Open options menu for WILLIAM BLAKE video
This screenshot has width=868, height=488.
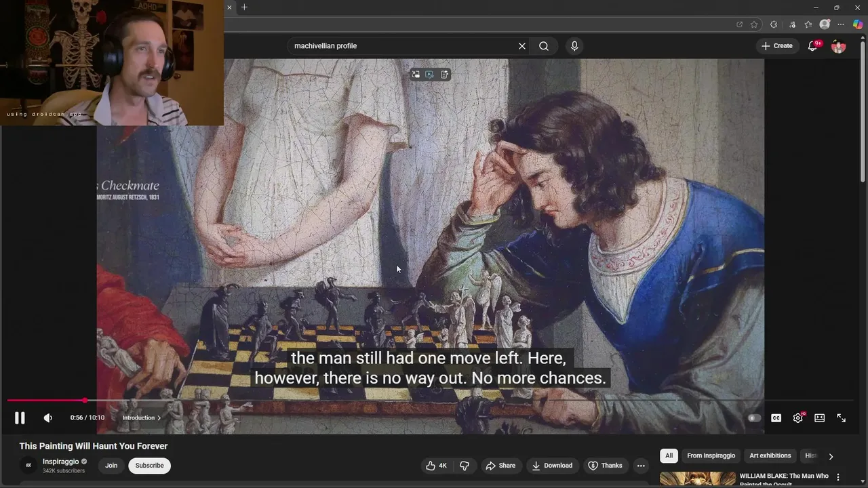click(x=838, y=477)
